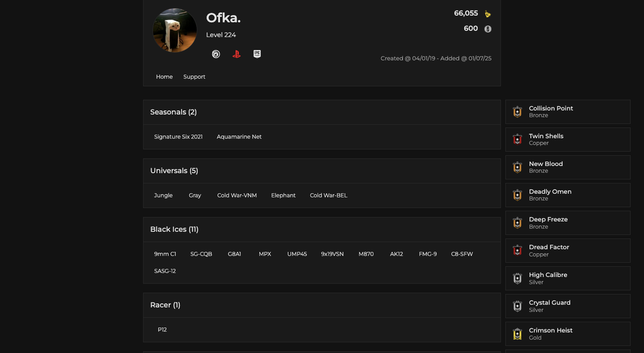Click the Ofka. username heading
The width and height of the screenshot is (644, 353).
(x=223, y=18)
